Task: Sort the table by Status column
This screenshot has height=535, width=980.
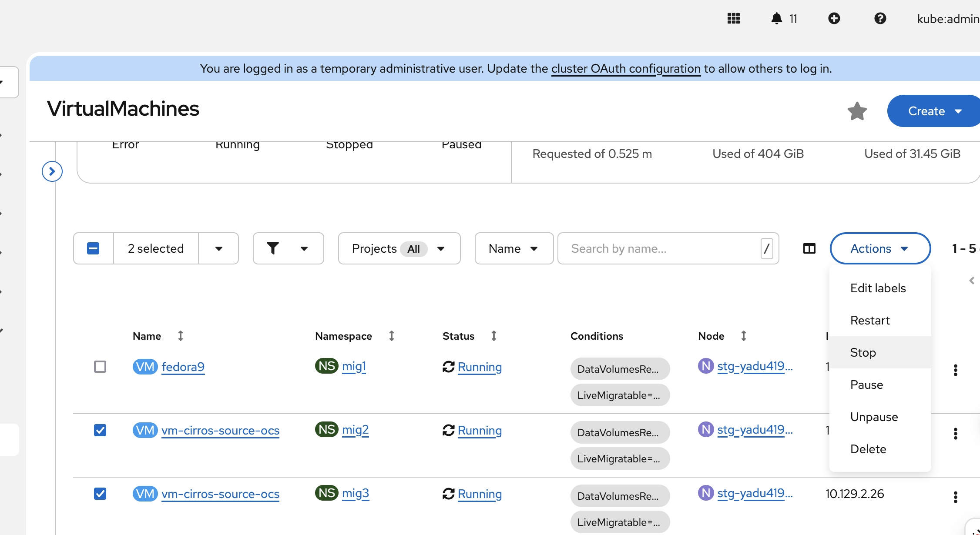Action: (493, 336)
